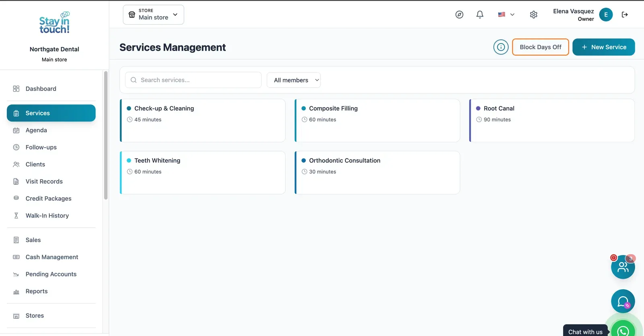Click the floating people queue icon
644x336 pixels.
point(623,267)
